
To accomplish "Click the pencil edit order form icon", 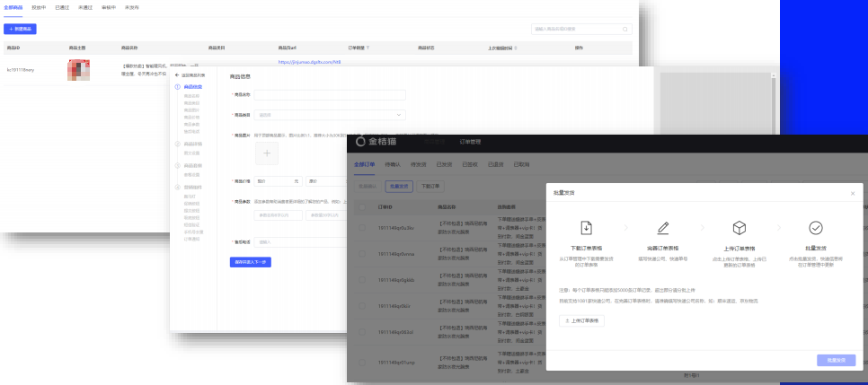I will point(663,228).
